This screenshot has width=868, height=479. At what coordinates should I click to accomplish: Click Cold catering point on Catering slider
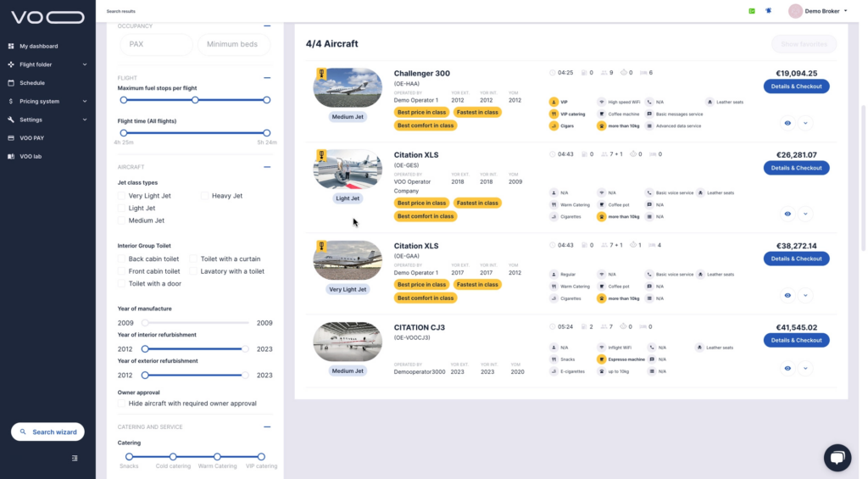pos(173,456)
